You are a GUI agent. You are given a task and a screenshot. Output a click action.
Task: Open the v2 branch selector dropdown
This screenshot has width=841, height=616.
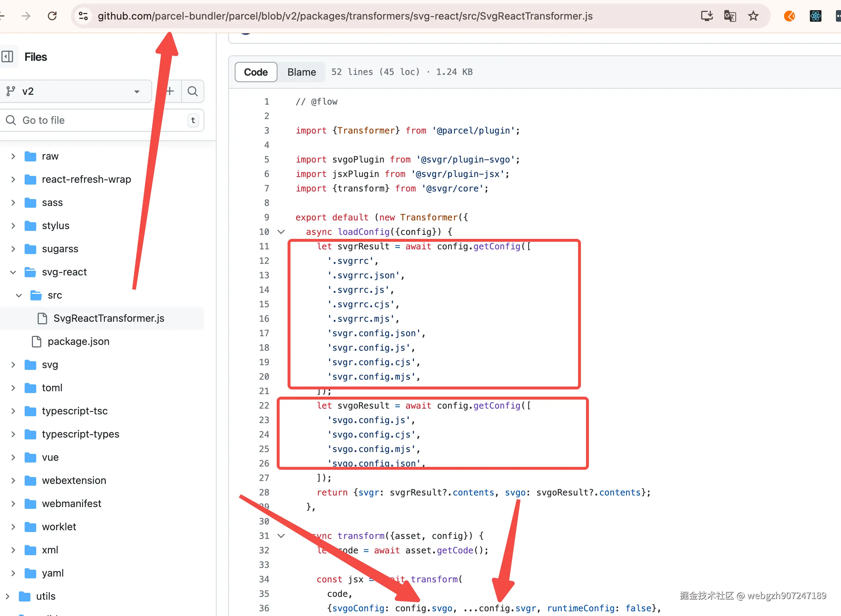click(x=75, y=91)
